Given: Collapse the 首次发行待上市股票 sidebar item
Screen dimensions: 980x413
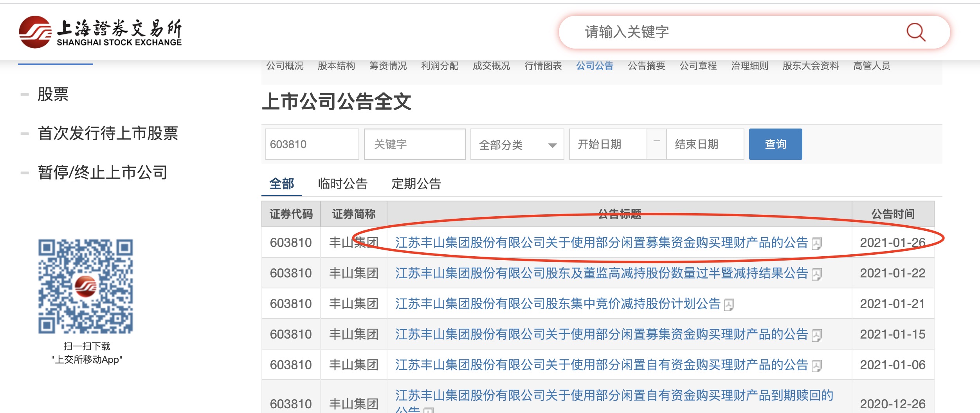Looking at the screenshot, I should point(25,134).
